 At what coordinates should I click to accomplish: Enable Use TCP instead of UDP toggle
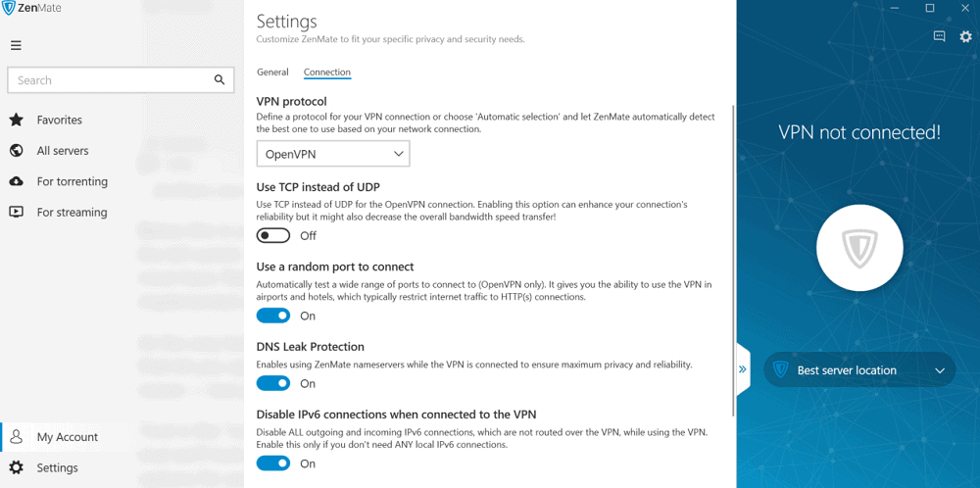tap(273, 235)
